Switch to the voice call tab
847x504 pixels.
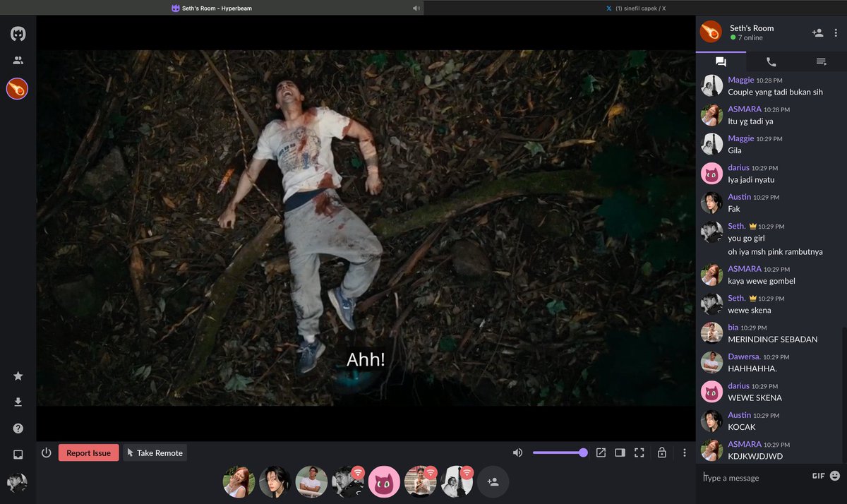click(x=771, y=62)
